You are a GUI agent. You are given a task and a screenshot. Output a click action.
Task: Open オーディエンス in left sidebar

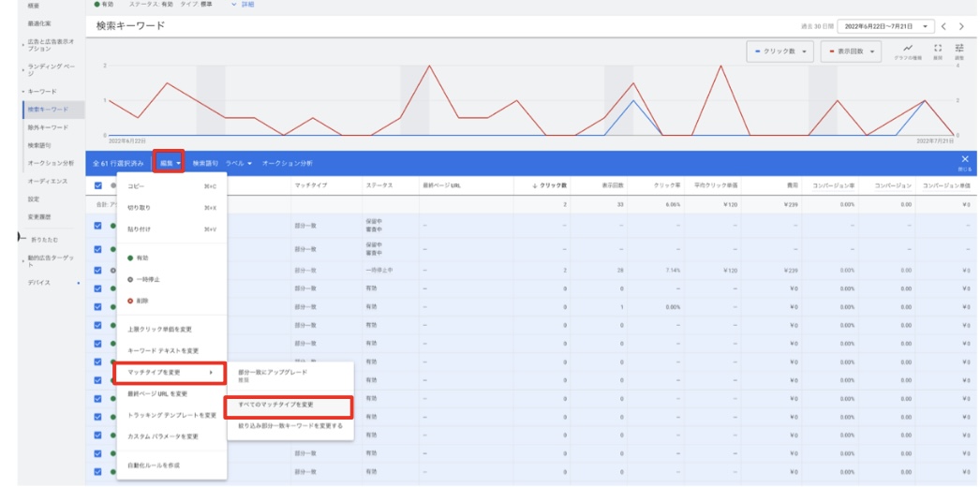click(x=48, y=181)
